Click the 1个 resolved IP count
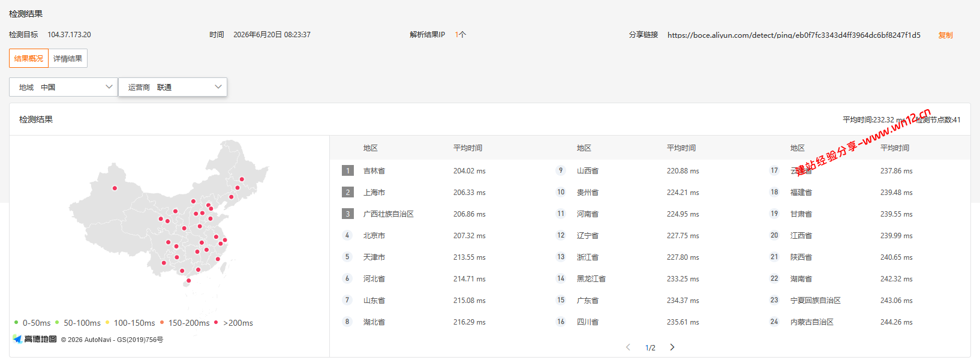This screenshot has width=980, height=363. [461, 35]
